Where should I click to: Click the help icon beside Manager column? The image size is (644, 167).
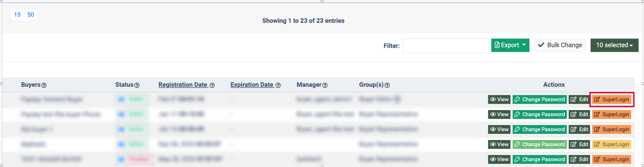[x=325, y=85]
